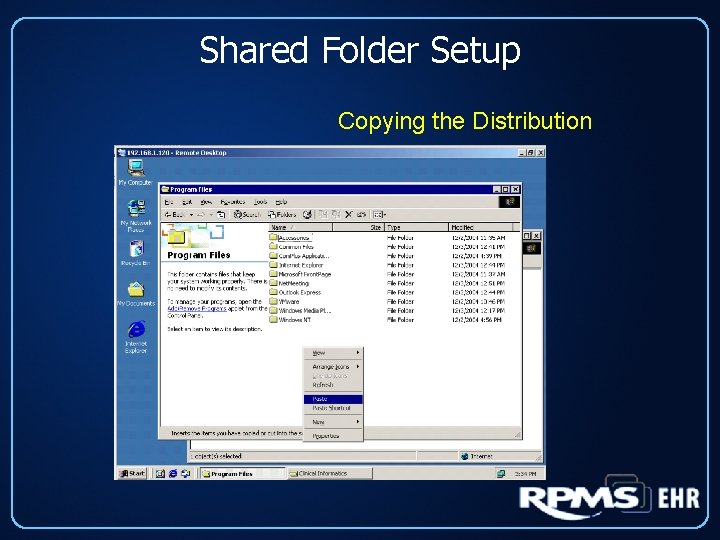
Task: Expand the View submenu in context menu
Action: pyautogui.click(x=333, y=353)
